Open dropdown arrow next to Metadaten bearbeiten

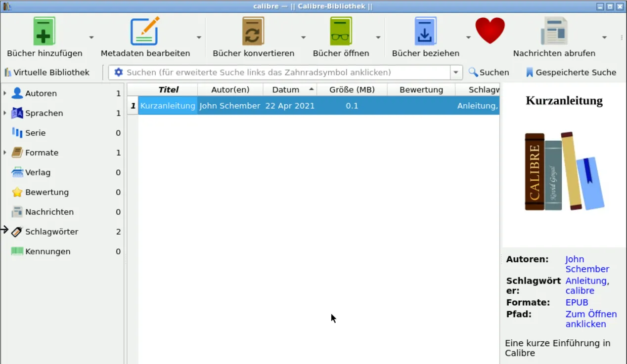pos(199,37)
